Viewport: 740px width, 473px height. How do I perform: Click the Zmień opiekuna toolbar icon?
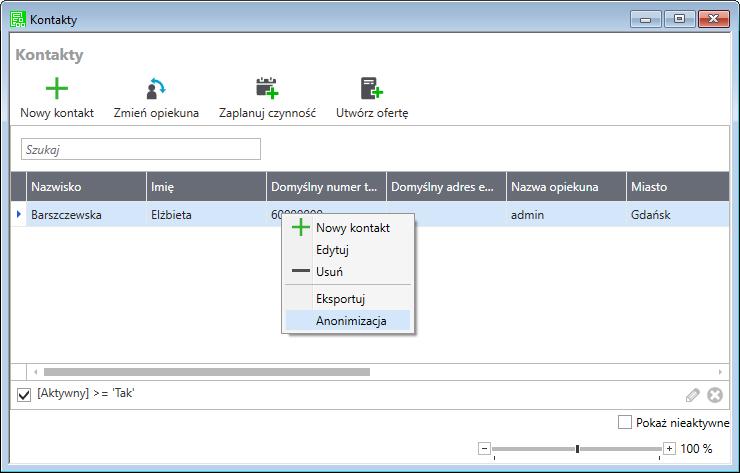pos(156,88)
